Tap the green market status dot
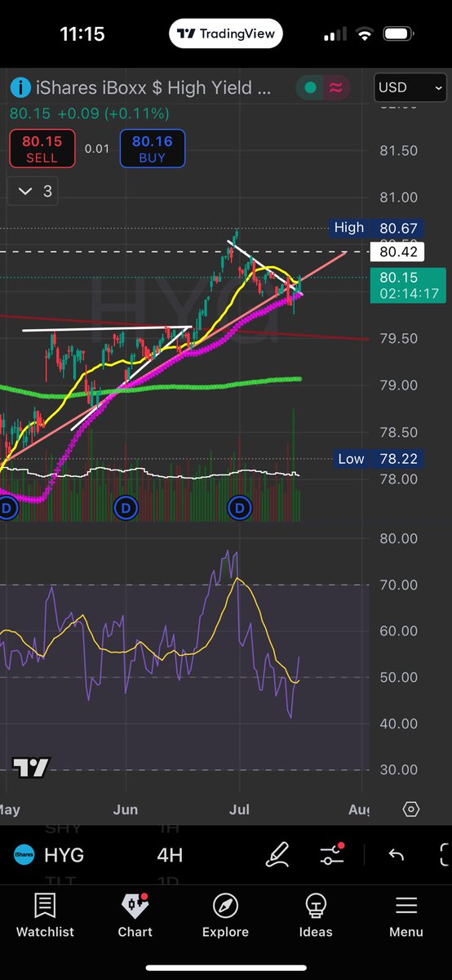Image resolution: width=452 pixels, height=980 pixels. (310, 87)
